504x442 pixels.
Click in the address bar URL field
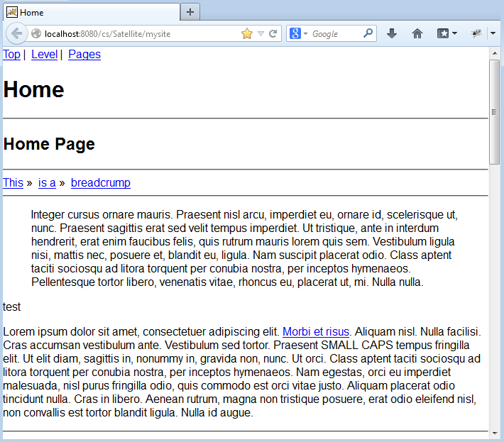coord(135,33)
